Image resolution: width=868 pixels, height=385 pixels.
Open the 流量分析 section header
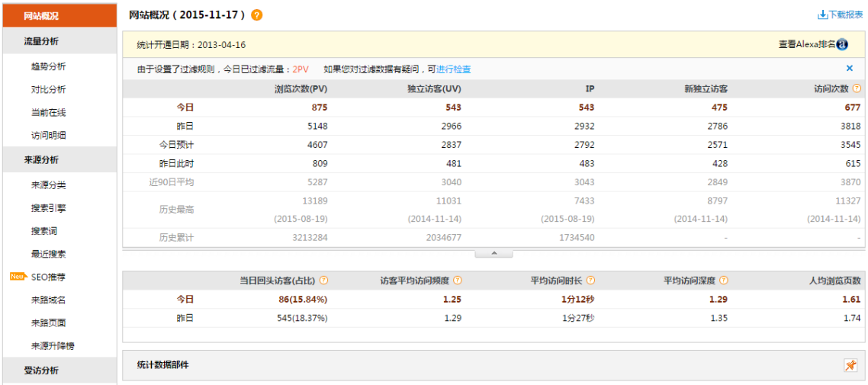[x=59, y=41]
